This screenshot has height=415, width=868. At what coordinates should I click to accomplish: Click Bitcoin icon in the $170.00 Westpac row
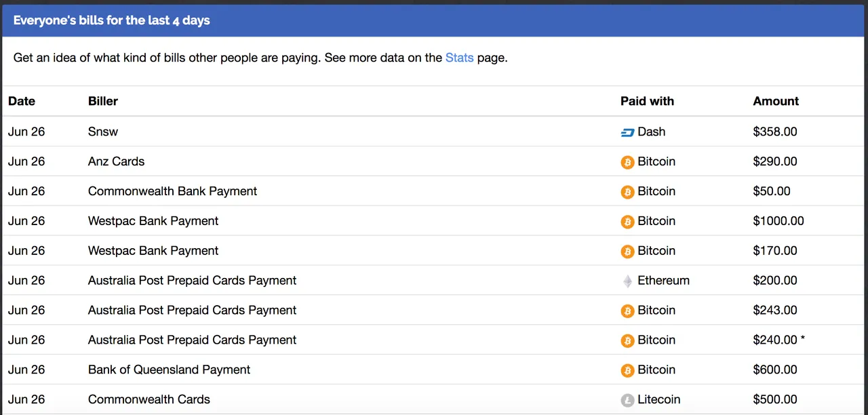coord(627,252)
